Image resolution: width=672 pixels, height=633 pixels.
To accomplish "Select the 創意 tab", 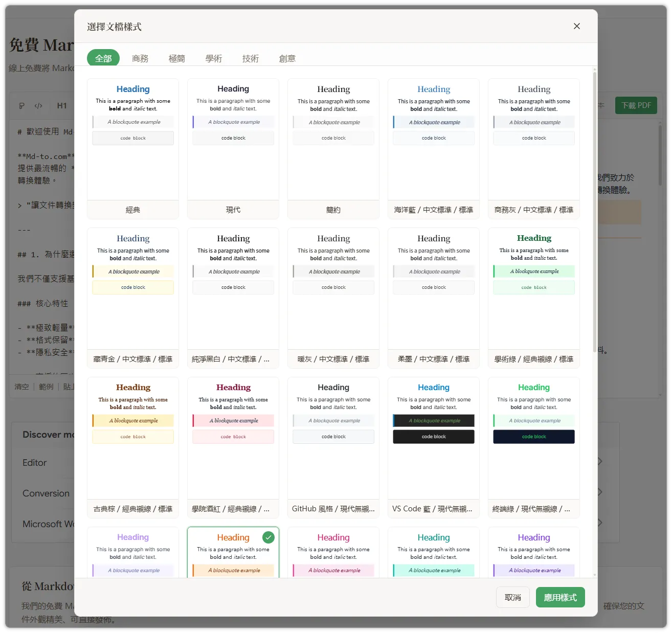I will [x=287, y=58].
